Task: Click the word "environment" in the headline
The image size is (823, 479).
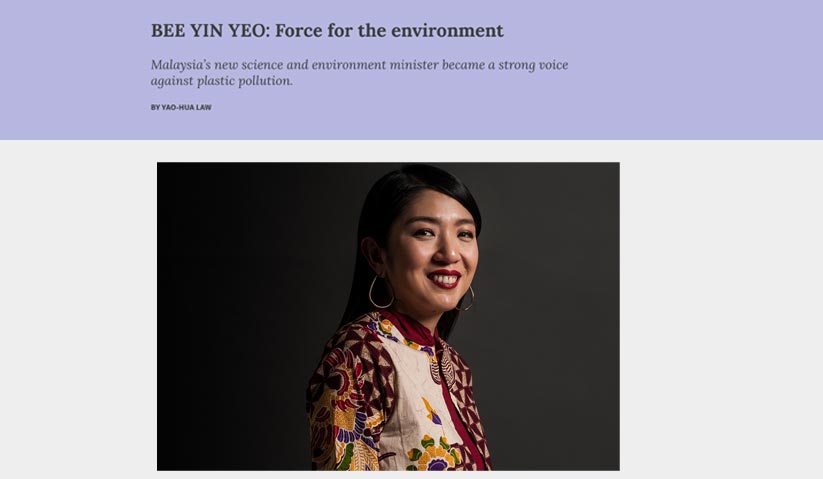Action: (447, 30)
